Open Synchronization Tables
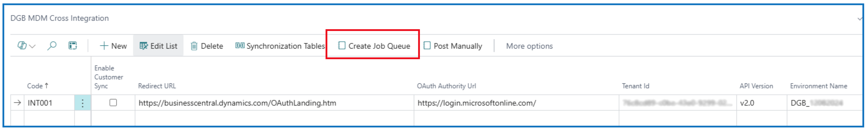The width and height of the screenshot is (868, 131). [x=280, y=46]
